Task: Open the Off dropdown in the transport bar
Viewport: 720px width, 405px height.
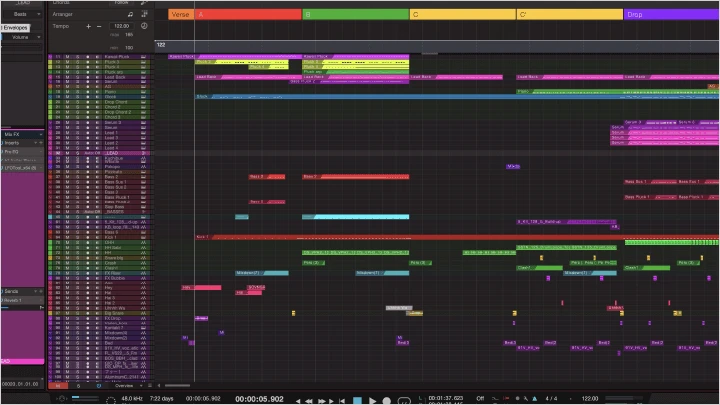Action: click(480, 399)
